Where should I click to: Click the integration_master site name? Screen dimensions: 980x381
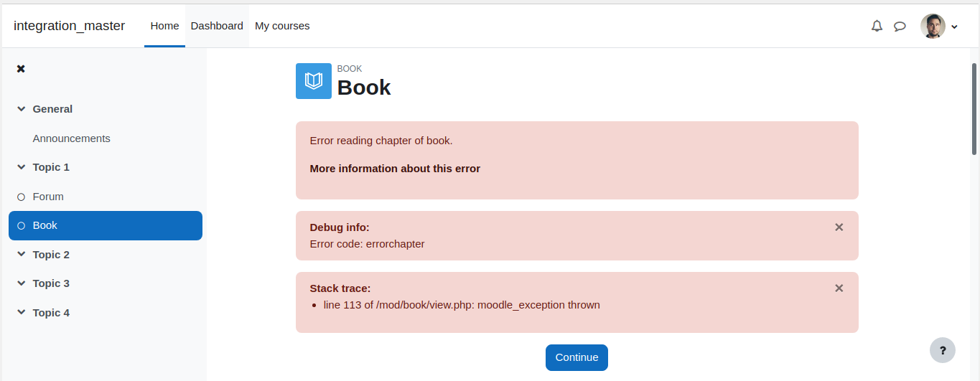coord(69,26)
